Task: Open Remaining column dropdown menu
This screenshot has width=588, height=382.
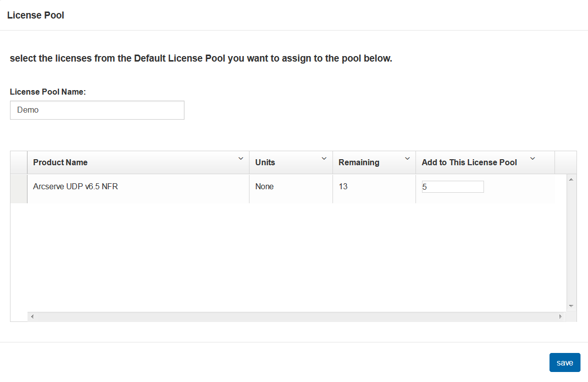Action: 407,159
